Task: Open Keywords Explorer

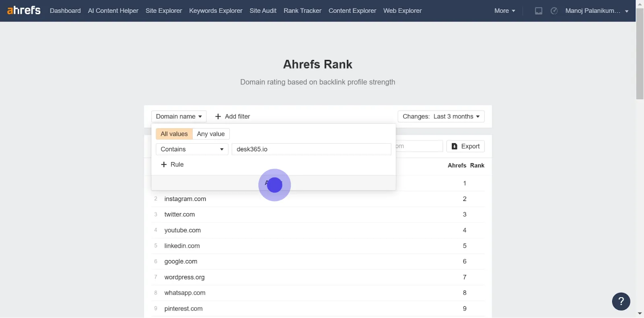Action: (216, 11)
